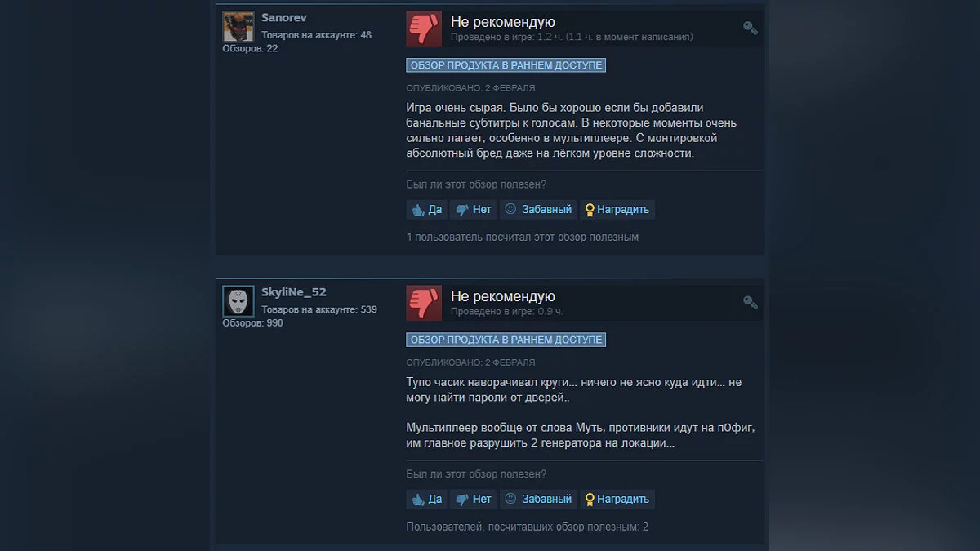The height and width of the screenshot is (551, 980).
Task: Click the key icon on SkyliNe_52's review
Action: pos(751,303)
